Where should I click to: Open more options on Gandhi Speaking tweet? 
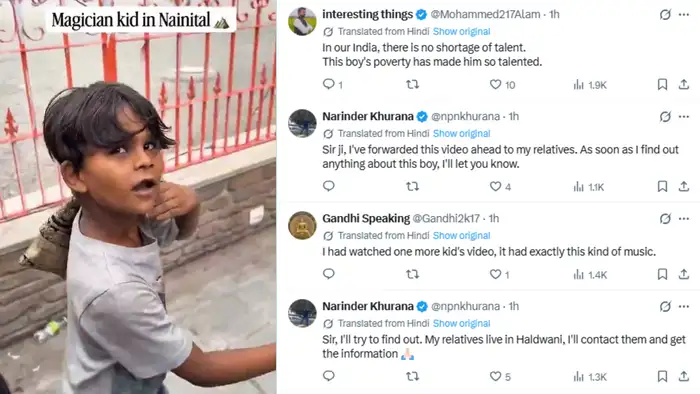pyautogui.click(x=683, y=219)
